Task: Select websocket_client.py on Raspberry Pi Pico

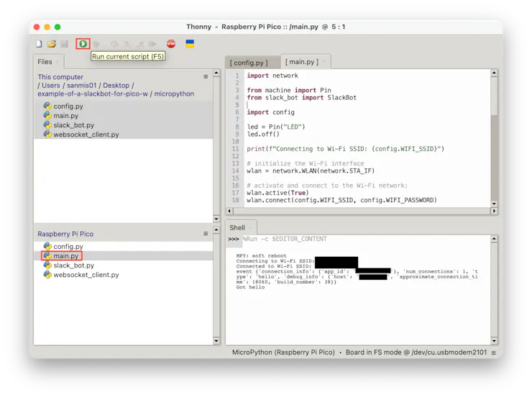Action: coord(86,275)
